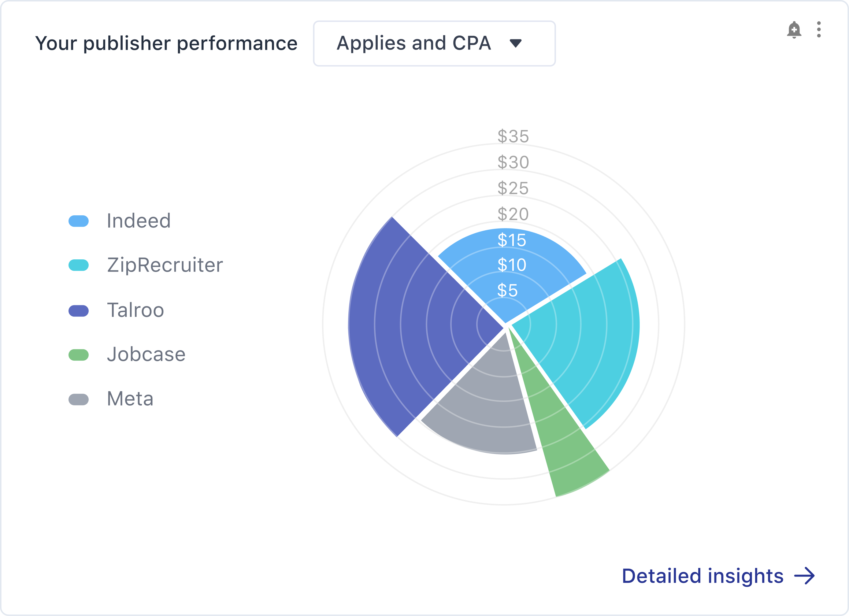This screenshot has width=849, height=616.
Task: Click the dropdown caret triangle
Action: coord(515,43)
